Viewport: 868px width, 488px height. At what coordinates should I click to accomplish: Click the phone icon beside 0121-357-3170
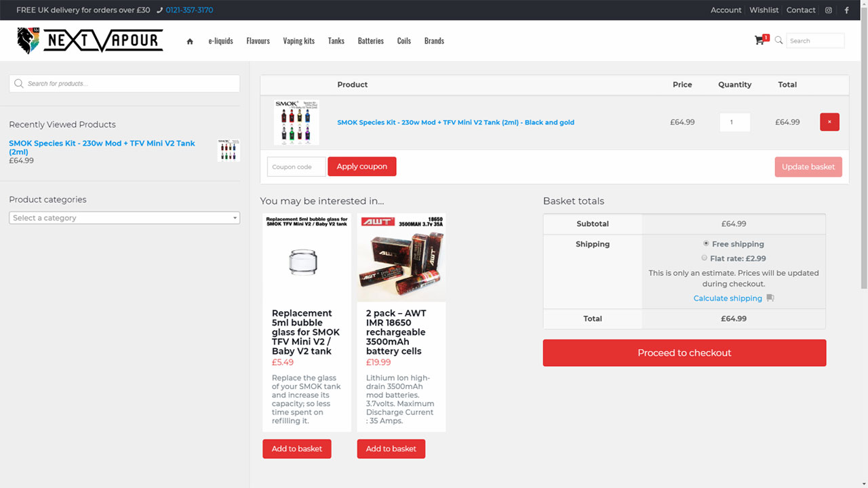click(159, 10)
